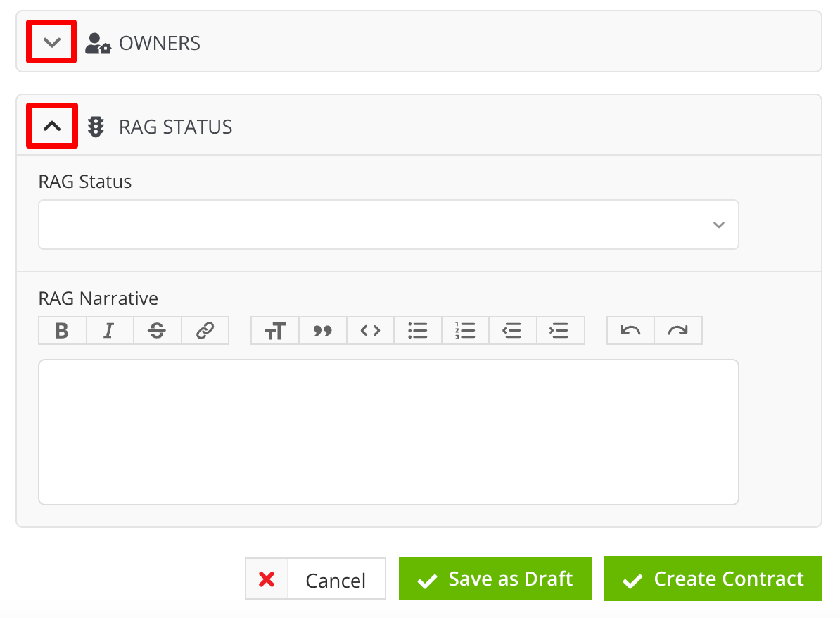The image size is (840, 618).
Task: Click the traffic light RAG STATUS icon
Action: point(95,126)
